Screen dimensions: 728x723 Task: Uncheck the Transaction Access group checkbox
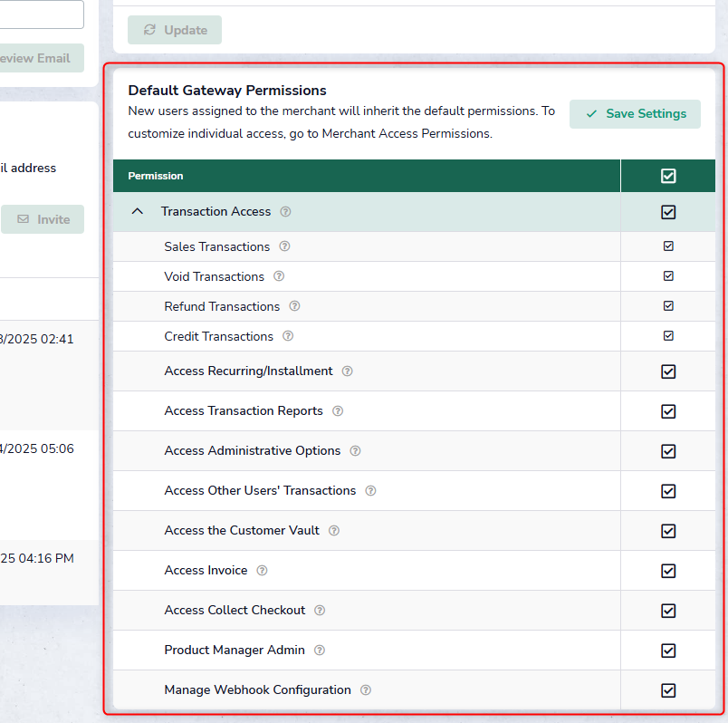(x=668, y=212)
